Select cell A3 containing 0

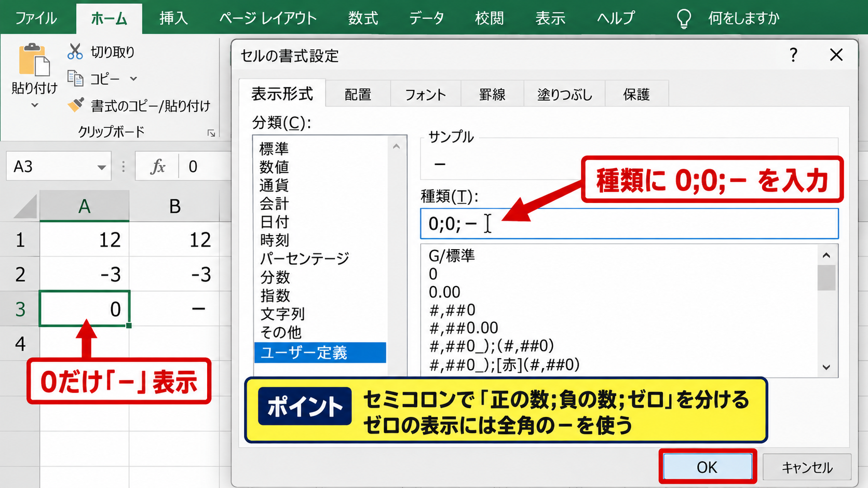84,309
